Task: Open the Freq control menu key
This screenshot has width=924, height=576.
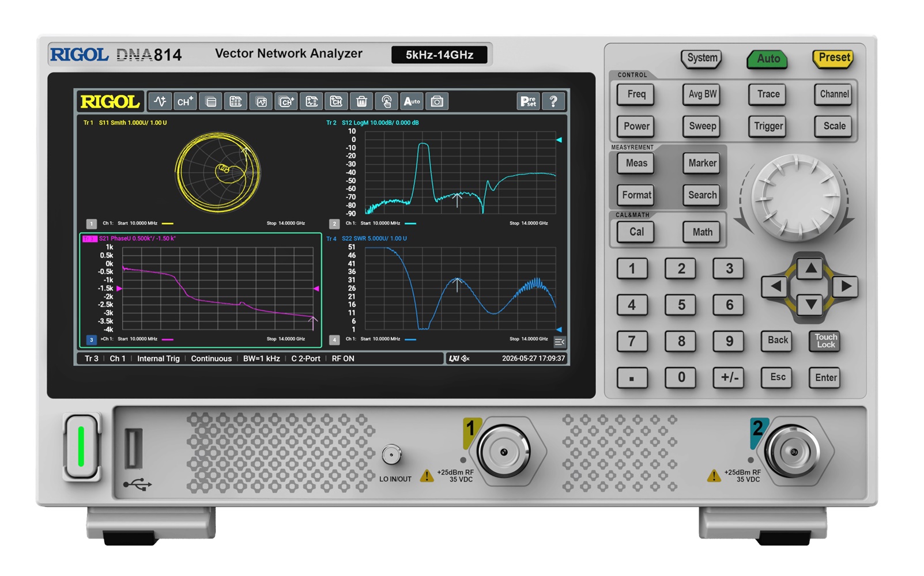Action: [636, 94]
